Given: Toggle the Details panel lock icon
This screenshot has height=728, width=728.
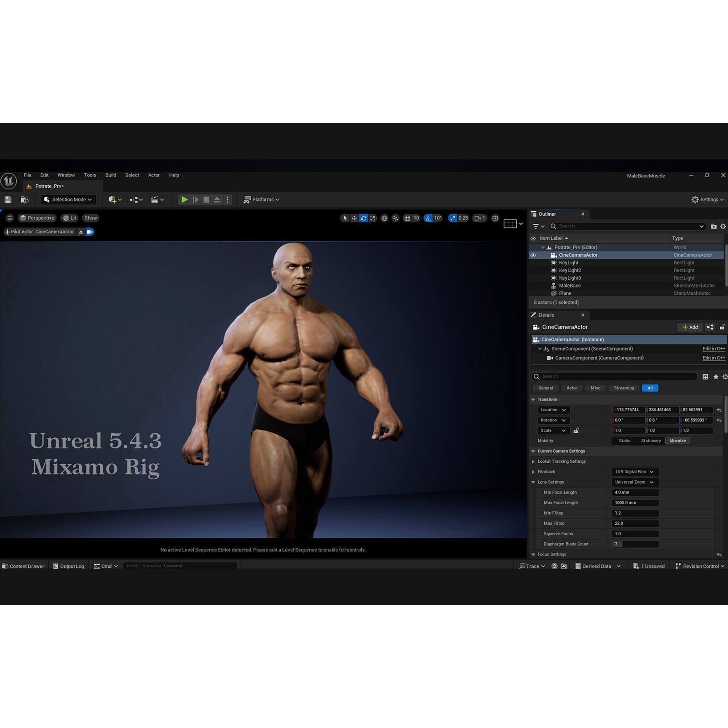Looking at the screenshot, I should coord(722,327).
